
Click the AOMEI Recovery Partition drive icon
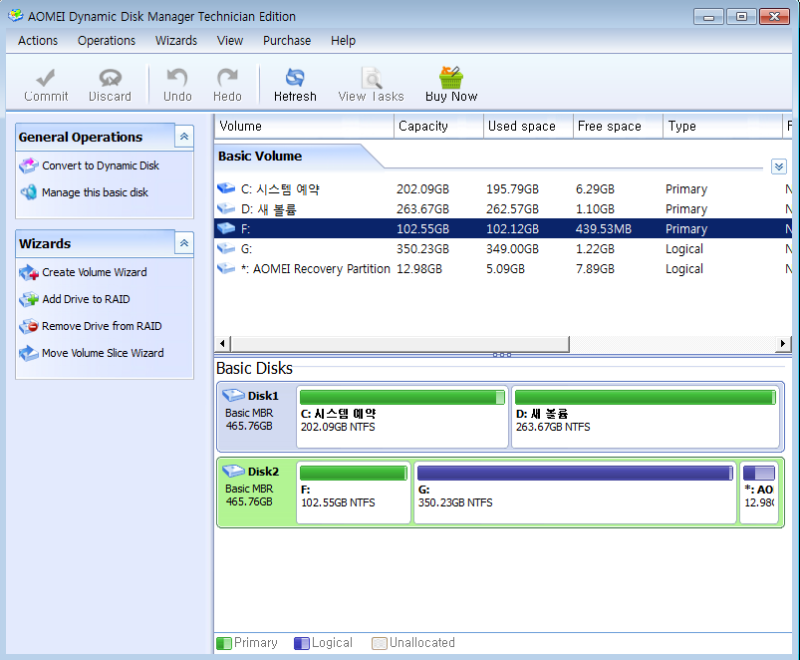coord(226,268)
